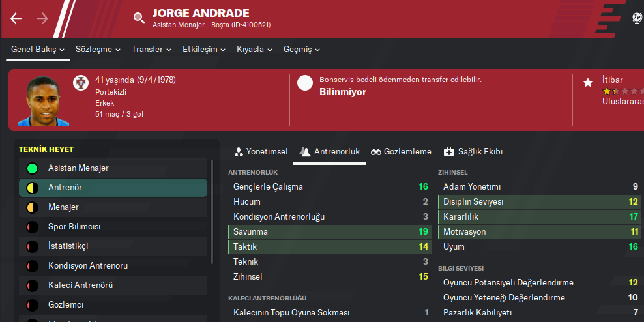Image resolution: width=644 pixels, height=322 pixels.
Task: Click the forward arrow navigation icon
Action: coord(42,18)
